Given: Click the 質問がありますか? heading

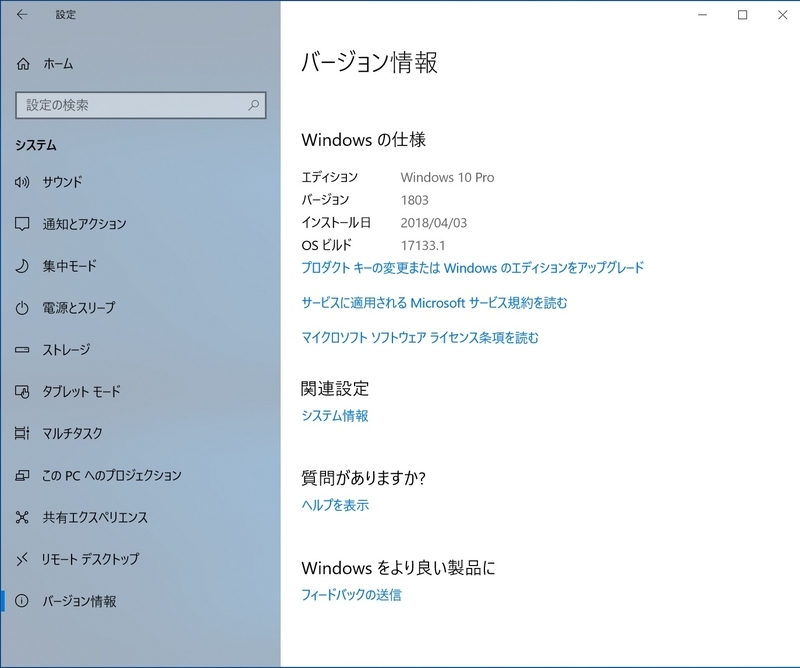Looking at the screenshot, I should [363, 478].
